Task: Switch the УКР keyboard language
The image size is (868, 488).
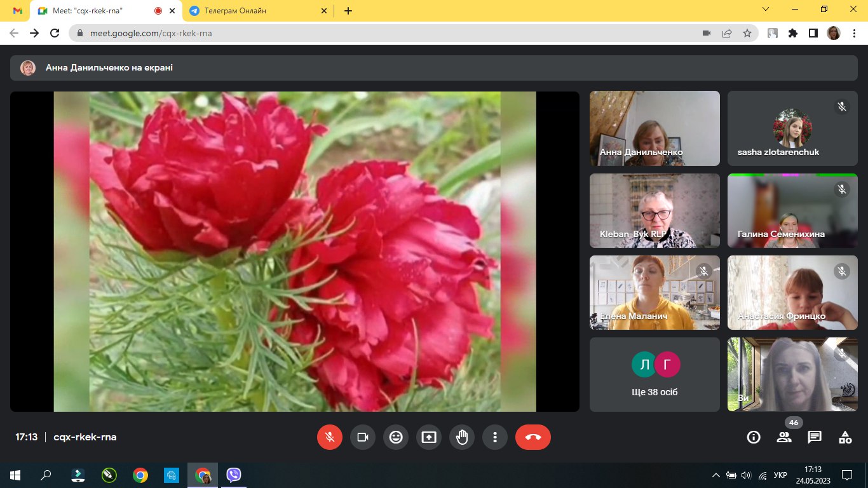Action: 782,475
